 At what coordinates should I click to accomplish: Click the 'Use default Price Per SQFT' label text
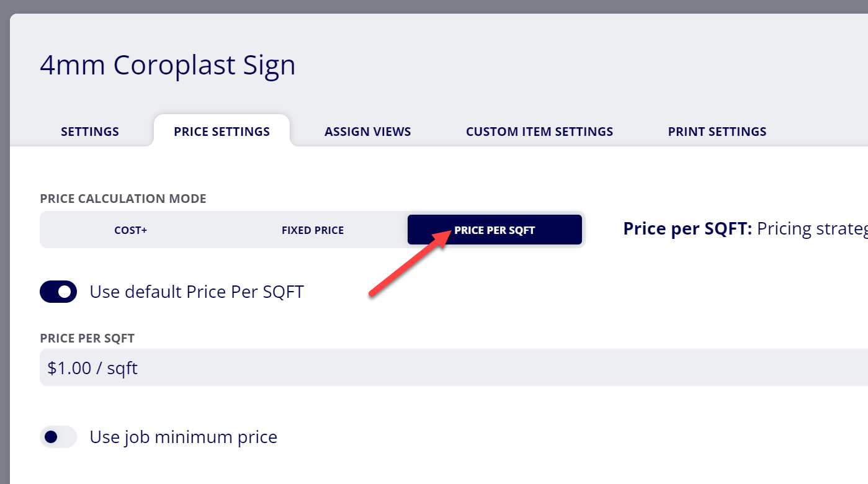pyautogui.click(x=197, y=292)
